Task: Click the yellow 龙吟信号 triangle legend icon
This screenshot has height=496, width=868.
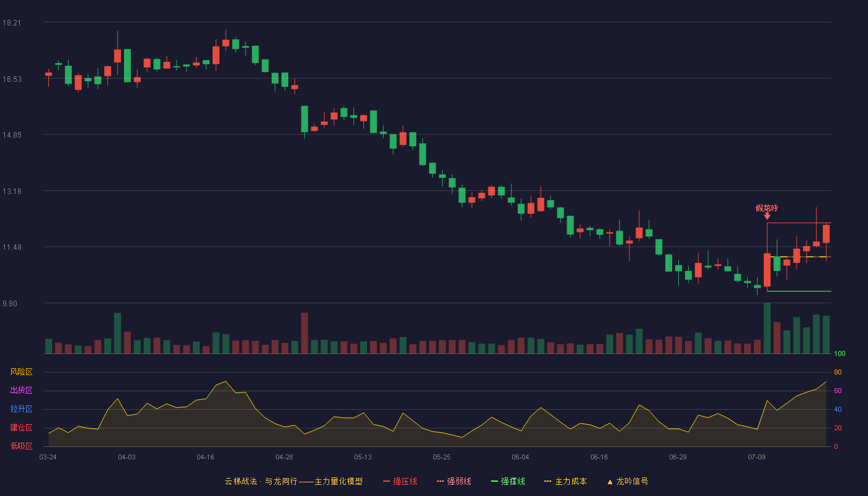Action: (x=609, y=482)
